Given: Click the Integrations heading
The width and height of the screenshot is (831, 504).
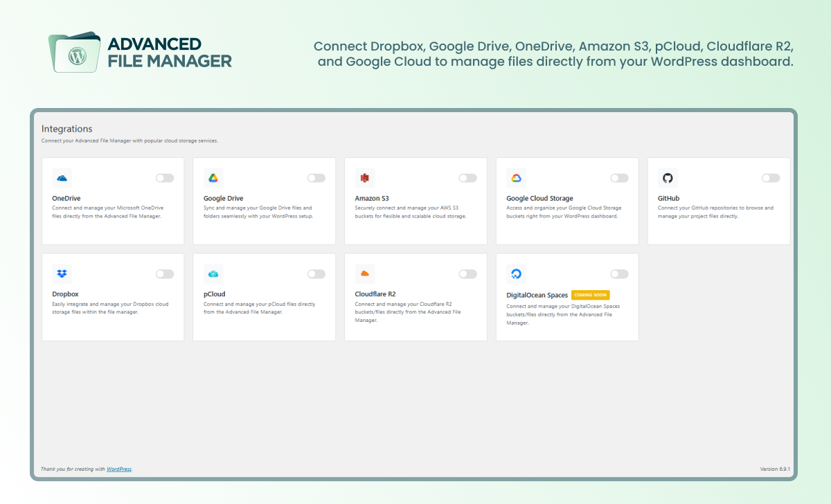Looking at the screenshot, I should tap(66, 129).
